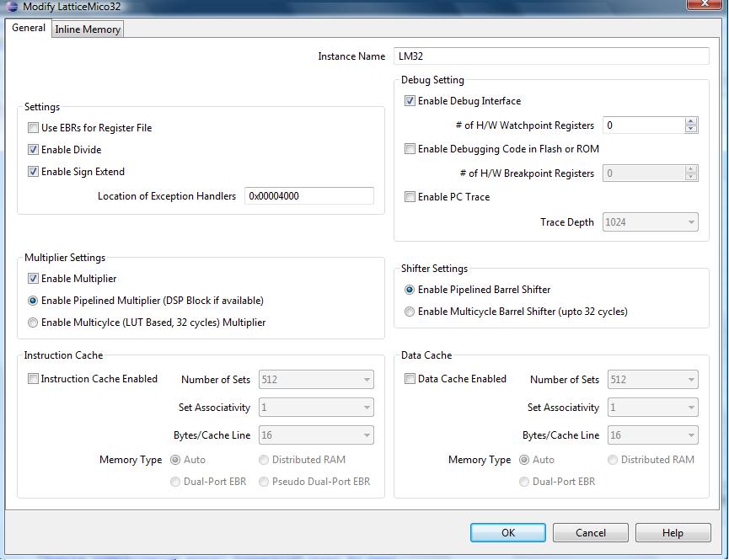Click the H/W Breakpoint Registers up arrow

[x=691, y=169]
